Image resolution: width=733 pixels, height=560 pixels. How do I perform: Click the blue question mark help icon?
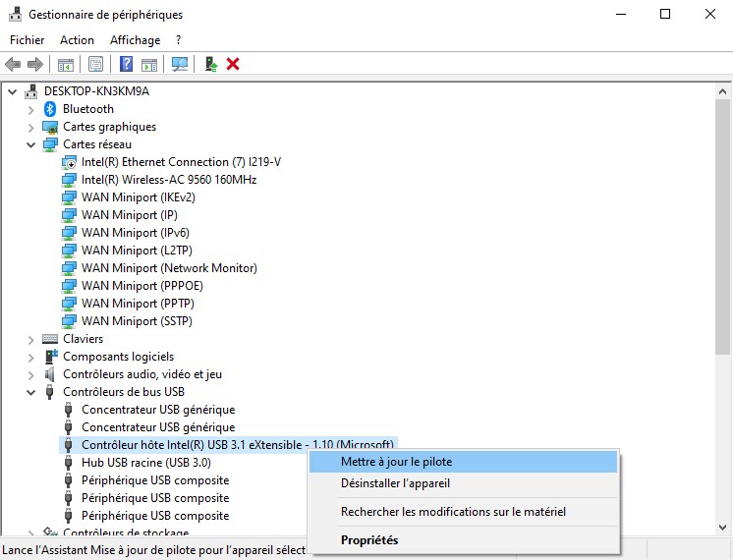[126, 64]
